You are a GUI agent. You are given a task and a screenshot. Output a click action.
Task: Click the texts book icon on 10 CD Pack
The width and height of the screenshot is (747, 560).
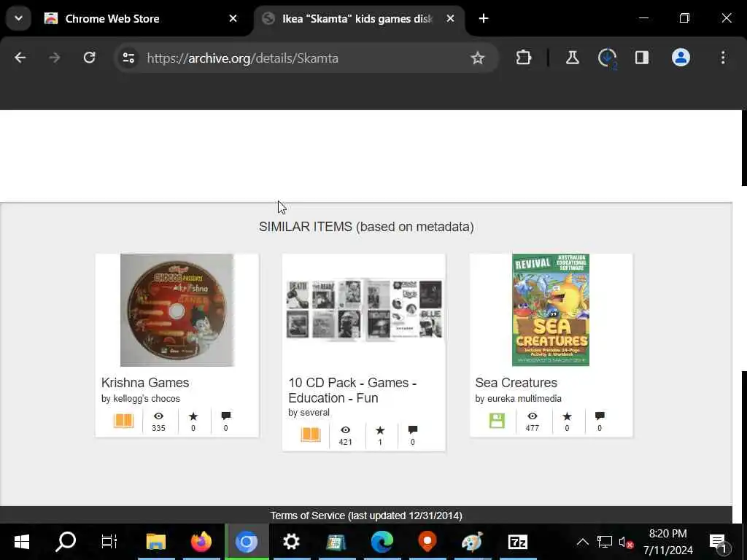(x=311, y=435)
